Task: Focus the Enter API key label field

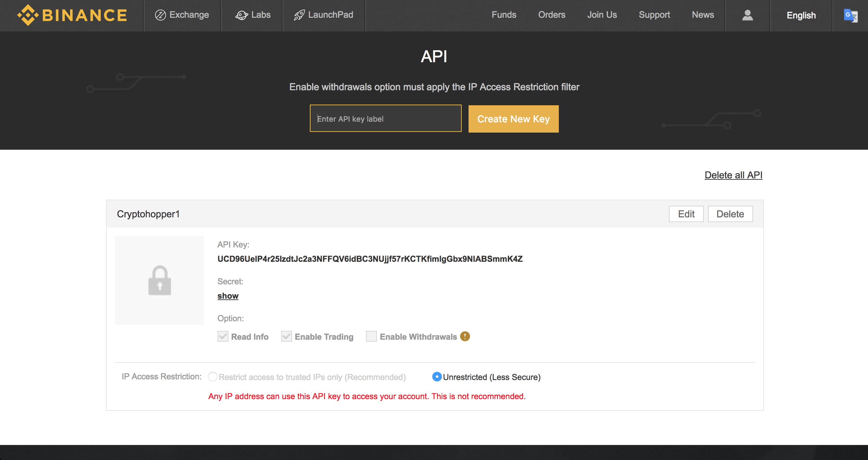Action: click(385, 118)
